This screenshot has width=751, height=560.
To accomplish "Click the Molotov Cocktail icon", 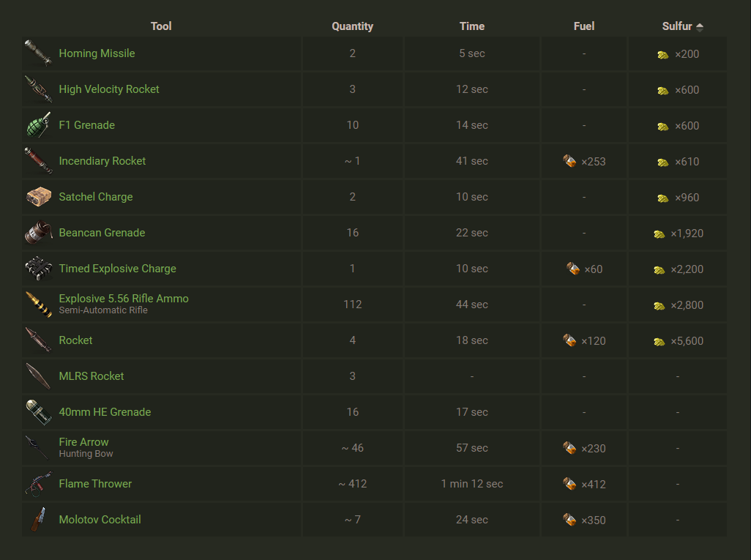I will coord(38,520).
